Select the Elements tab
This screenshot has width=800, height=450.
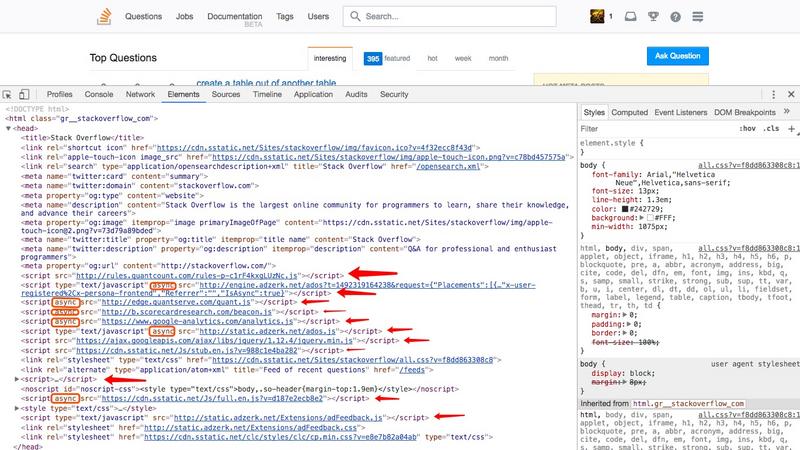click(183, 94)
